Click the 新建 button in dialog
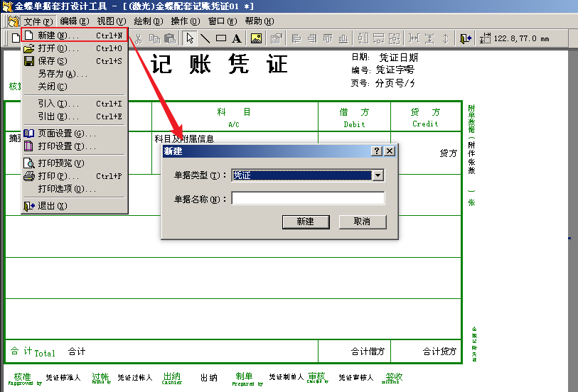Viewport: 578px width, 392px height. tap(305, 222)
